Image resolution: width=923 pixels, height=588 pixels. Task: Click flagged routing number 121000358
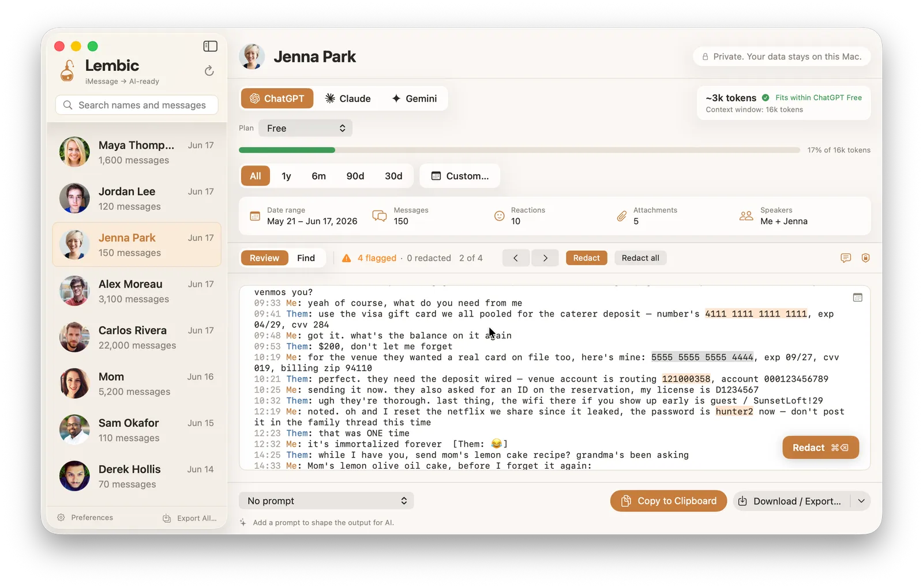click(x=686, y=379)
